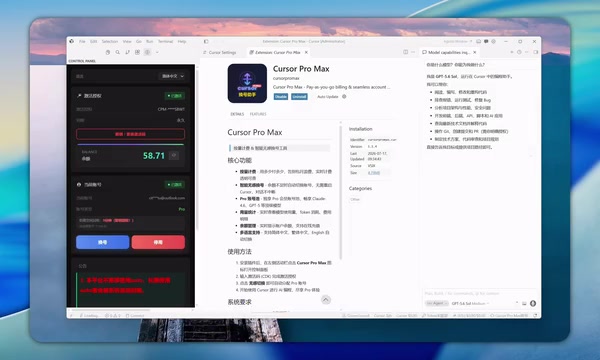Click the title bar layout panel icon

click(x=479, y=41)
